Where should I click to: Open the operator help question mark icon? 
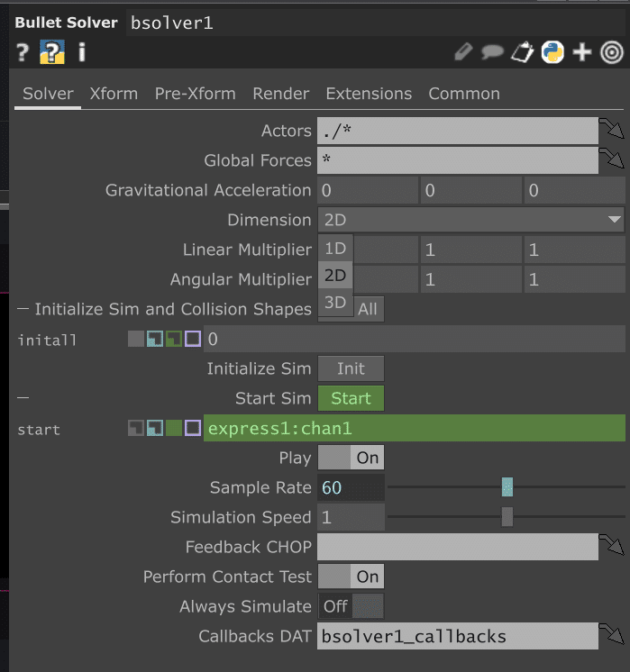pos(23,53)
